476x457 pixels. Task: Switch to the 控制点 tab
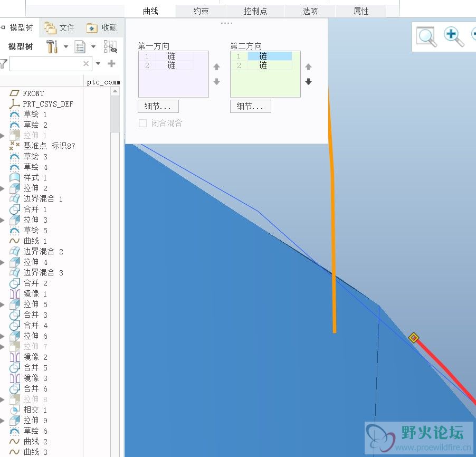tap(255, 11)
